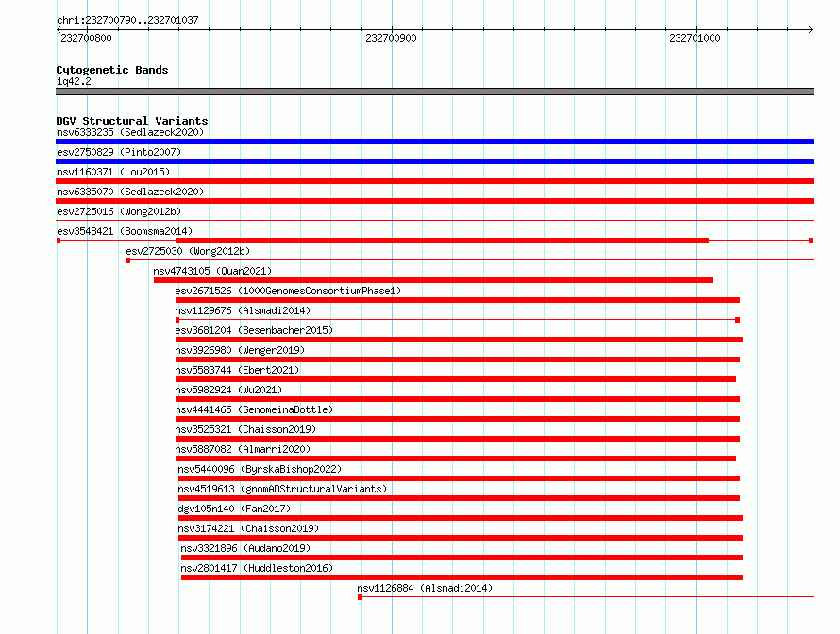Select the red bar under nsv1160371

click(x=434, y=181)
